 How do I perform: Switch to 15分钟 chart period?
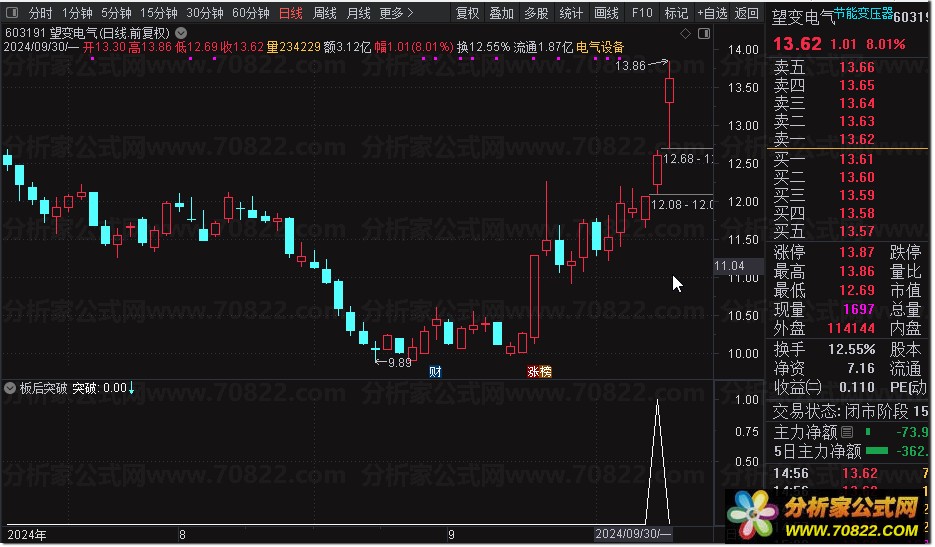159,13
